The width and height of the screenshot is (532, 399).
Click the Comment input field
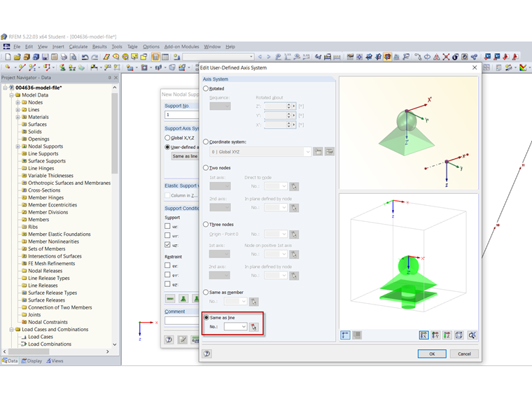(181, 321)
